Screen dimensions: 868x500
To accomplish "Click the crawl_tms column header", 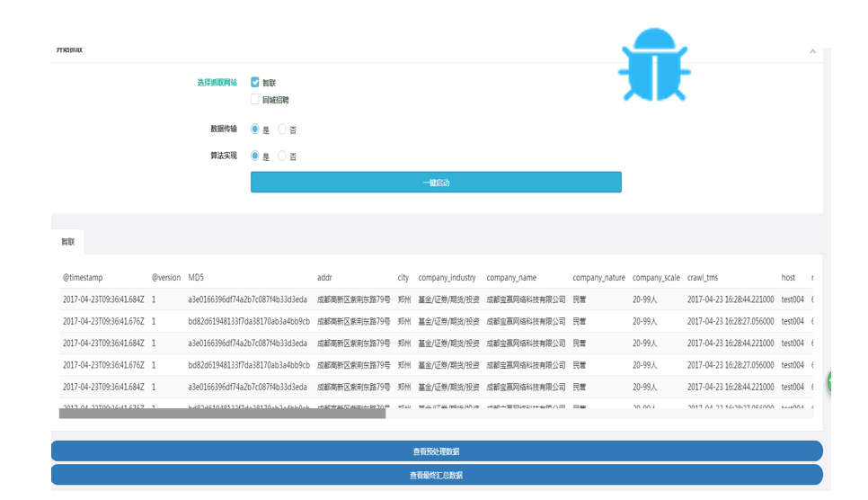I will [x=703, y=278].
